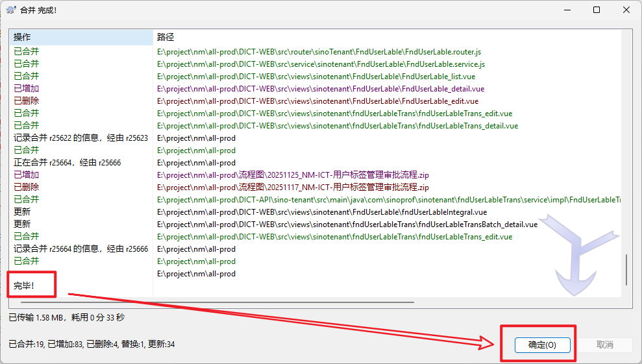Sort by the 路径 column header
Screen dimensions: 642x364
(x=386, y=37)
